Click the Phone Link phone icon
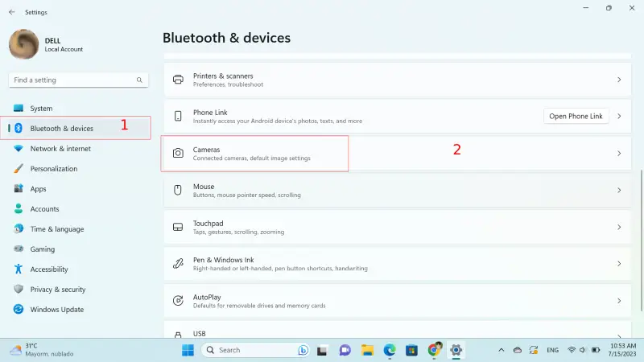This screenshot has height=362, width=644. [x=178, y=116]
